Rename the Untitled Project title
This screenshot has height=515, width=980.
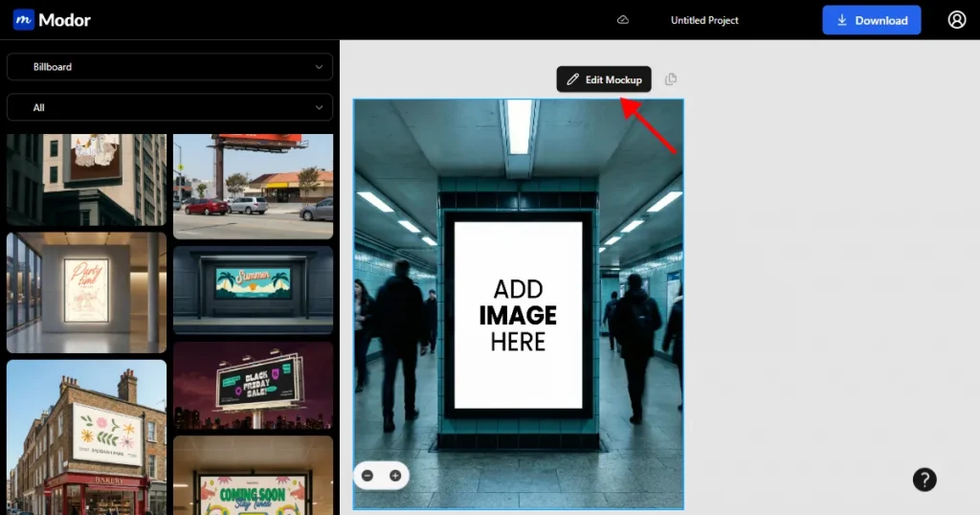(704, 20)
